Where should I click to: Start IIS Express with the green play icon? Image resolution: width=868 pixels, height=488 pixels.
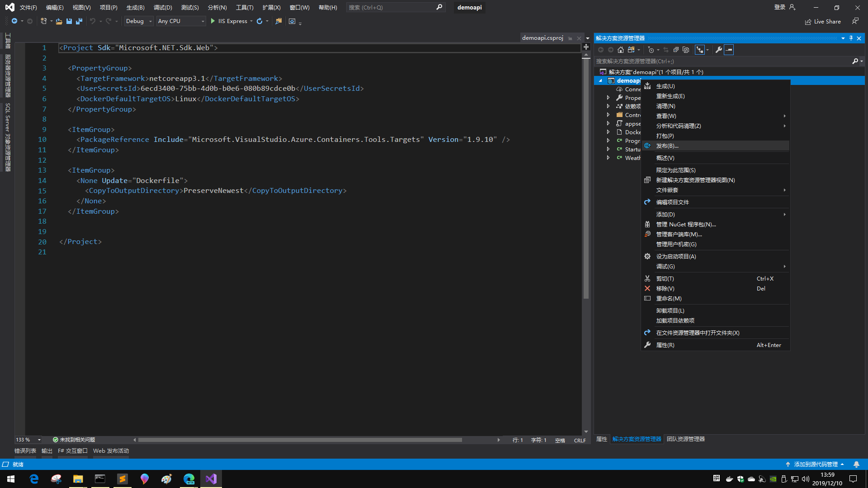coord(213,21)
